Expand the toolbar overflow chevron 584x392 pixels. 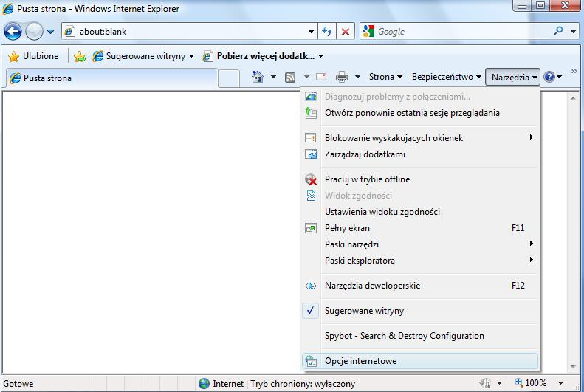(x=574, y=71)
